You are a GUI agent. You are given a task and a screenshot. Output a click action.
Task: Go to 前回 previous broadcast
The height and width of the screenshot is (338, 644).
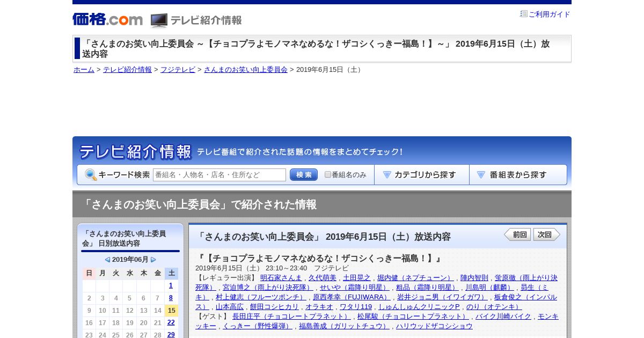coord(517,234)
